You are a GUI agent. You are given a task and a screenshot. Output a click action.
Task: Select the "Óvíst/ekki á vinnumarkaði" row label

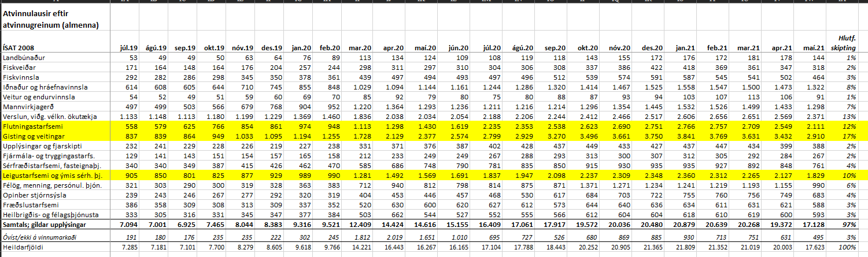40,236
